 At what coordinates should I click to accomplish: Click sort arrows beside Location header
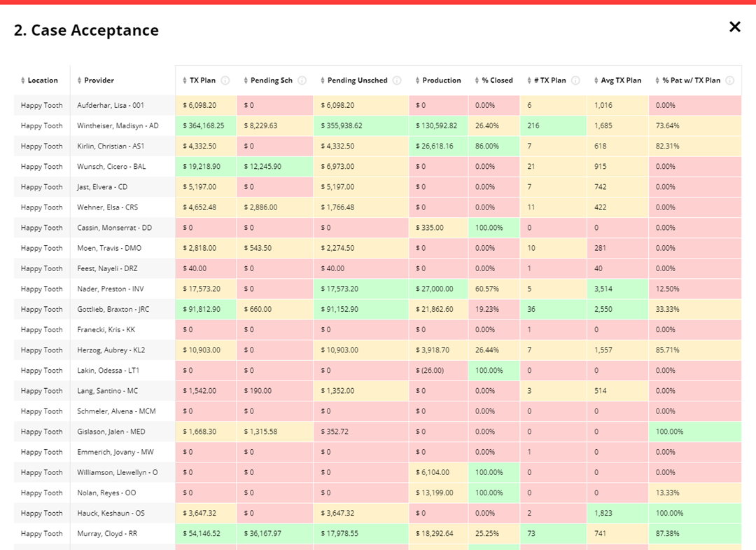tap(22, 81)
